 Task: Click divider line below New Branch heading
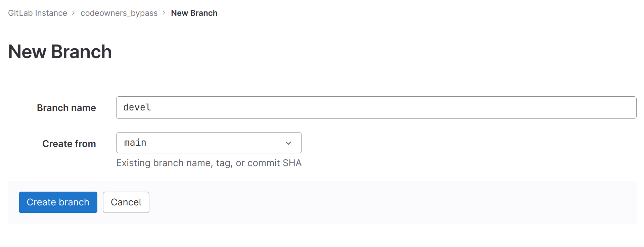pos(322,80)
